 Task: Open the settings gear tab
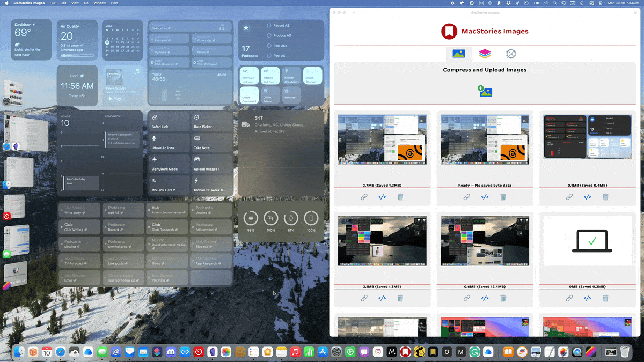click(511, 54)
